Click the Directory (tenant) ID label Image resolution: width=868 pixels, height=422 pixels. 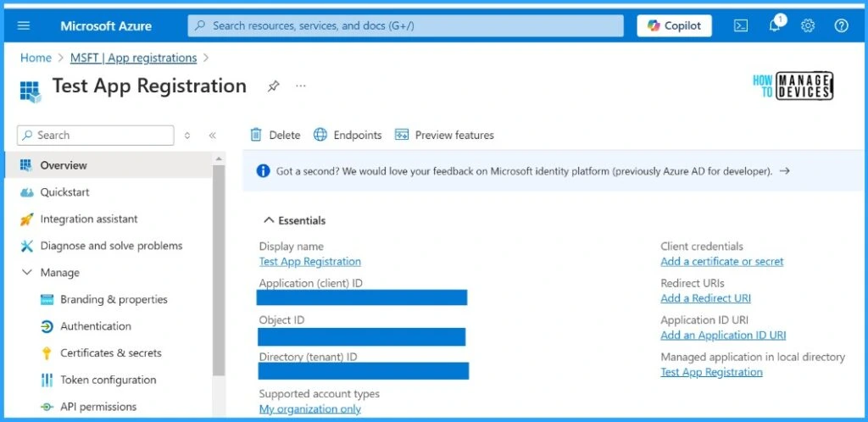click(x=308, y=357)
